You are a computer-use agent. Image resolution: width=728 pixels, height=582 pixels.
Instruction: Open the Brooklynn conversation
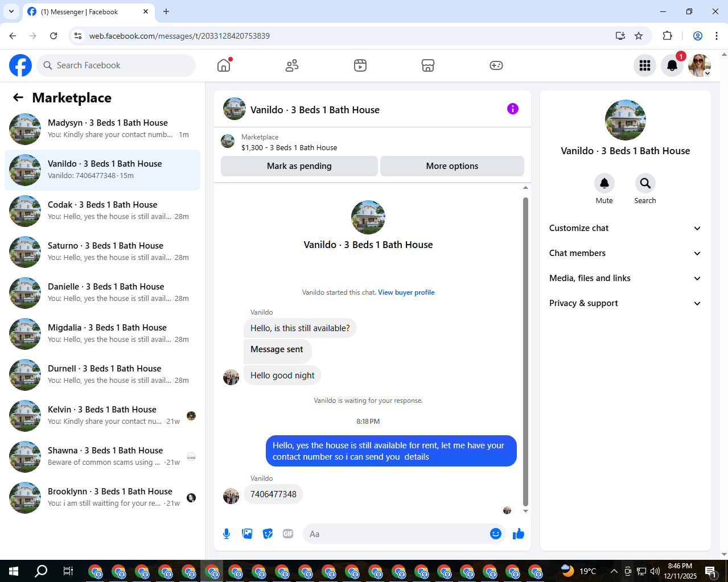tap(102, 498)
